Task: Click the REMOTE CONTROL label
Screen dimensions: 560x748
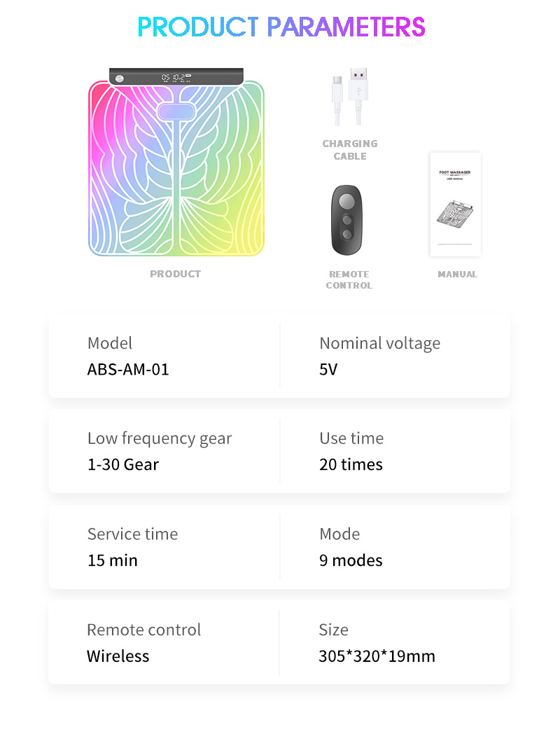Action: point(349,279)
